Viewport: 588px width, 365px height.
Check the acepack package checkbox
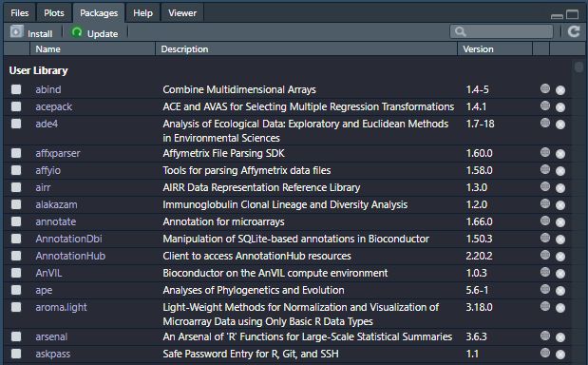pos(16,106)
